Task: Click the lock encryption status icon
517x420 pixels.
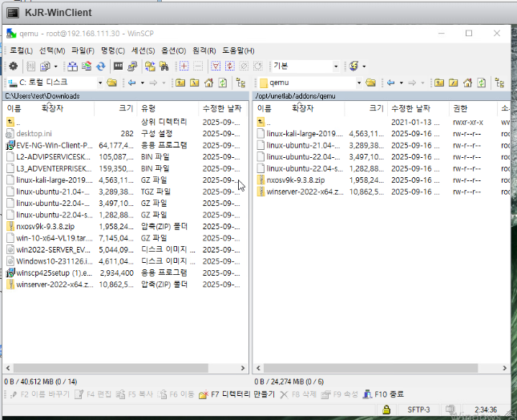Action: [x=386, y=410]
